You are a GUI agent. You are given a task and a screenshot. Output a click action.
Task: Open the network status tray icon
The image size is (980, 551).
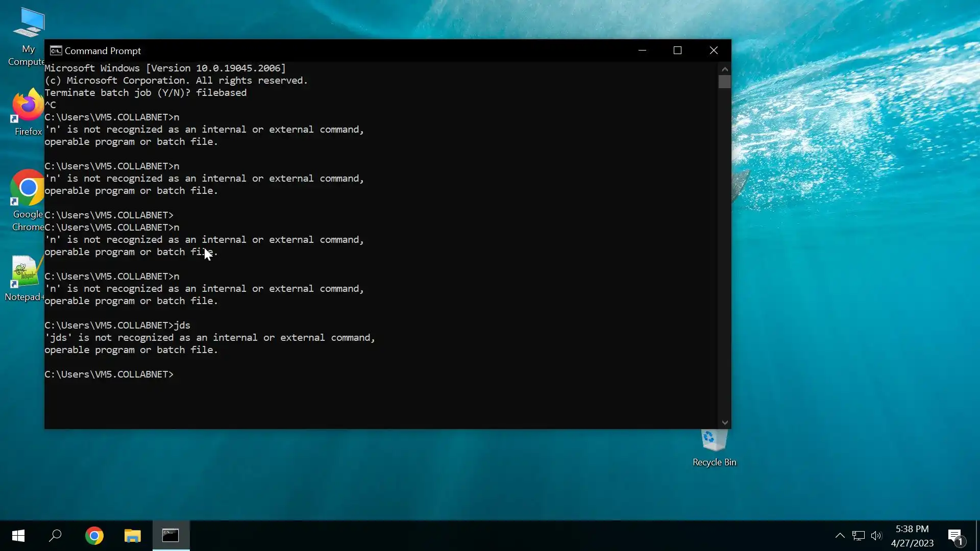point(858,536)
